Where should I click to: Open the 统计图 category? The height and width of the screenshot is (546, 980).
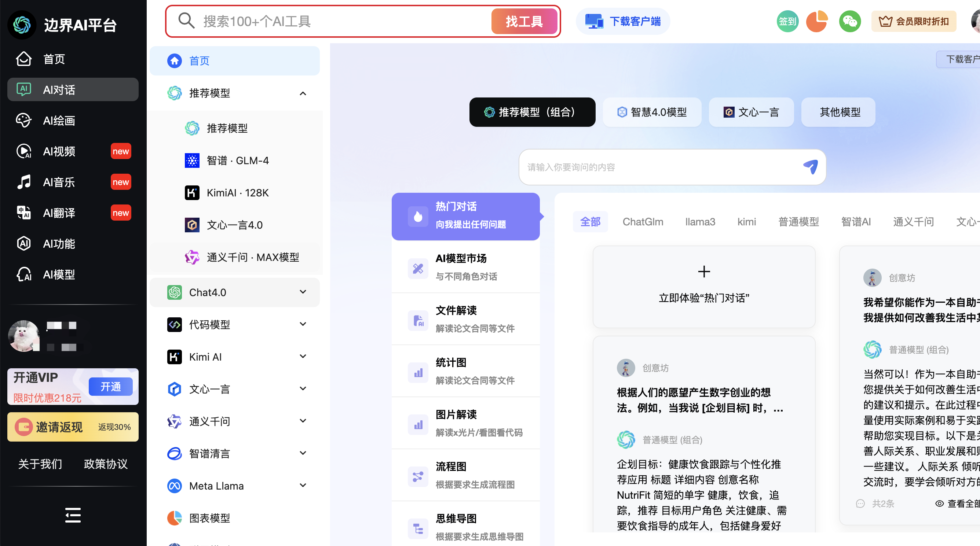pos(466,372)
